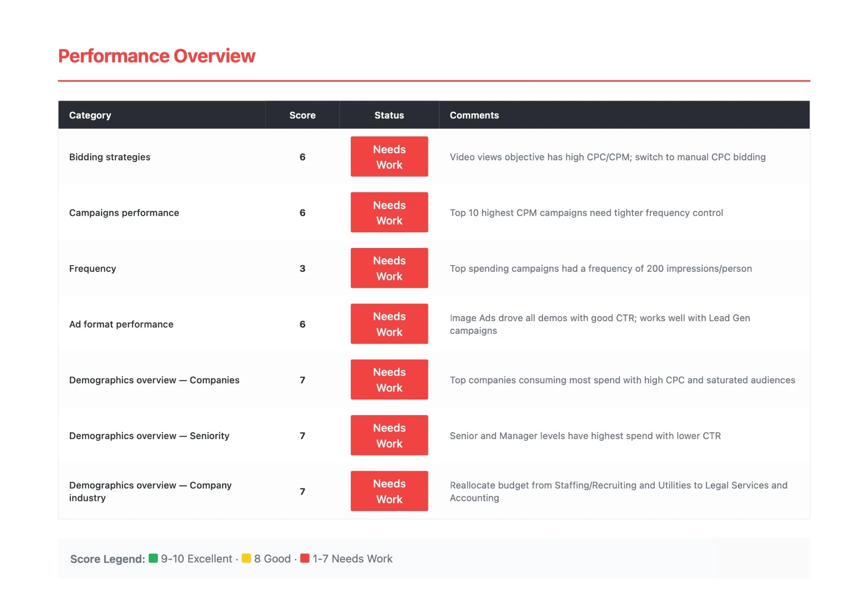Select Demographics overview — Seniority label
868x613 pixels.
pyautogui.click(x=149, y=436)
